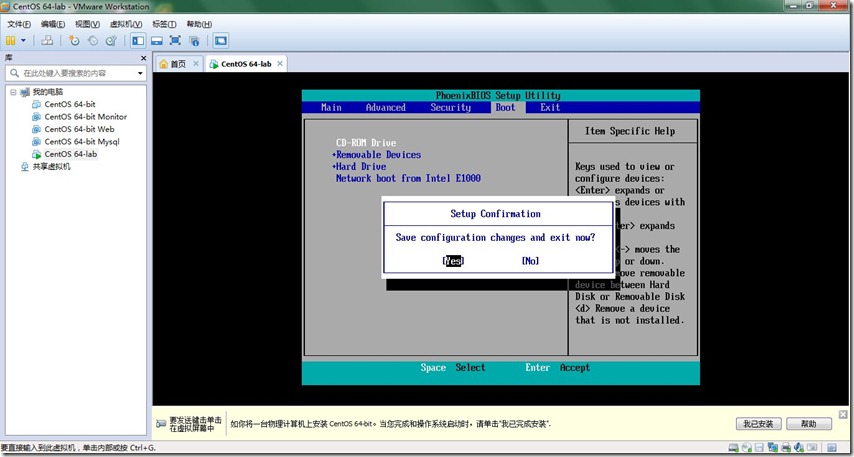Viewport: 854px width, 457px height.
Task: Open the snapshot manager toolbar icon
Action: (x=111, y=40)
